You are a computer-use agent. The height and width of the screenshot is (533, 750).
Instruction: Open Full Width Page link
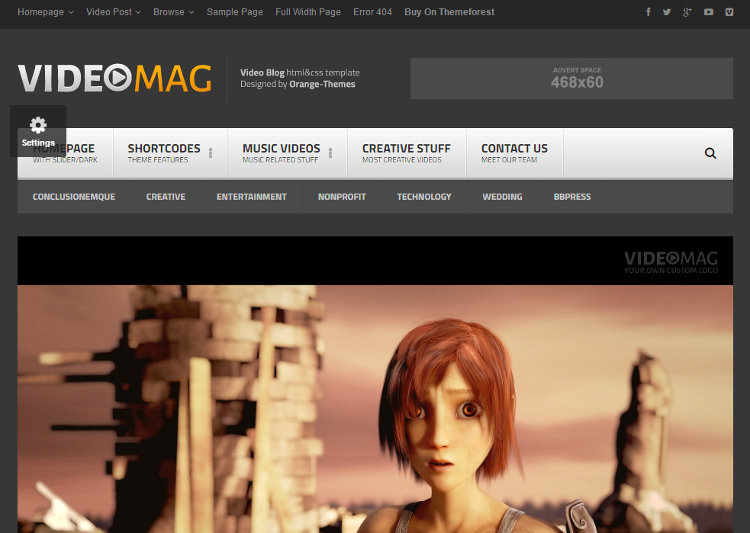click(x=308, y=12)
